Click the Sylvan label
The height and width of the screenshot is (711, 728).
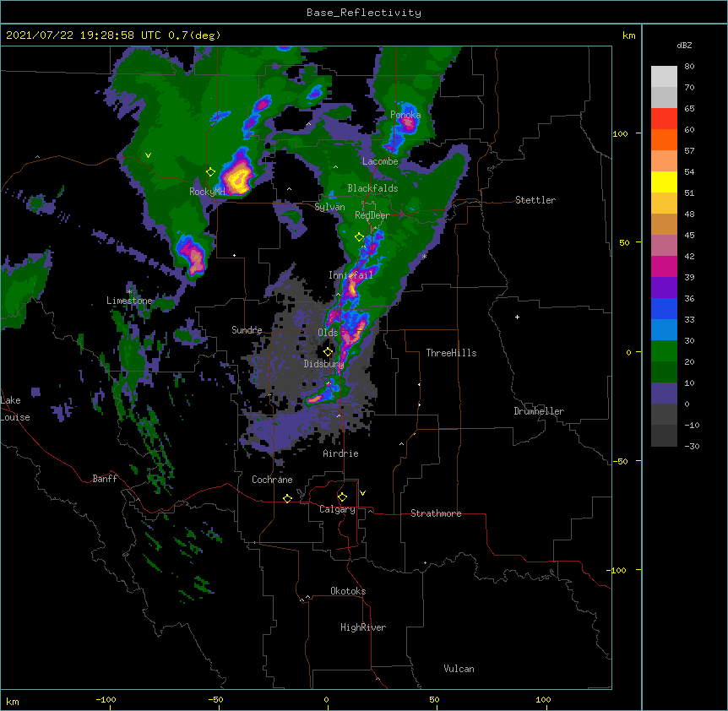(329, 207)
